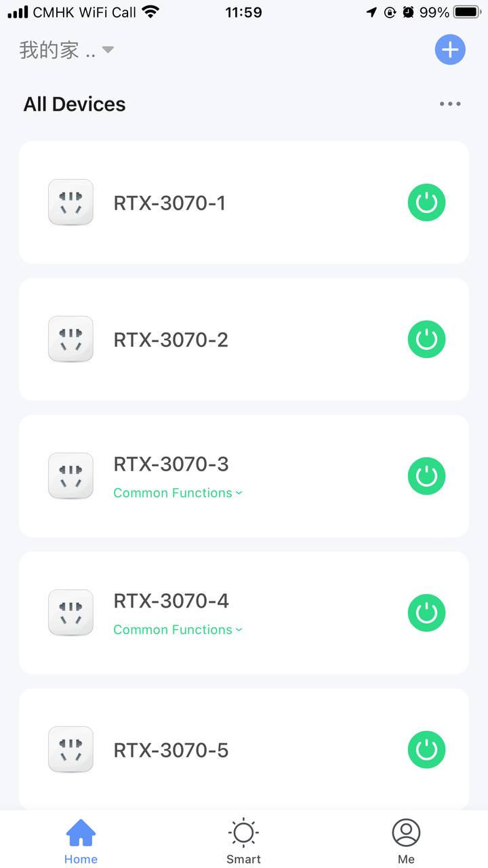
Task: Tap the blue plus add-device icon
Action: coord(450,50)
